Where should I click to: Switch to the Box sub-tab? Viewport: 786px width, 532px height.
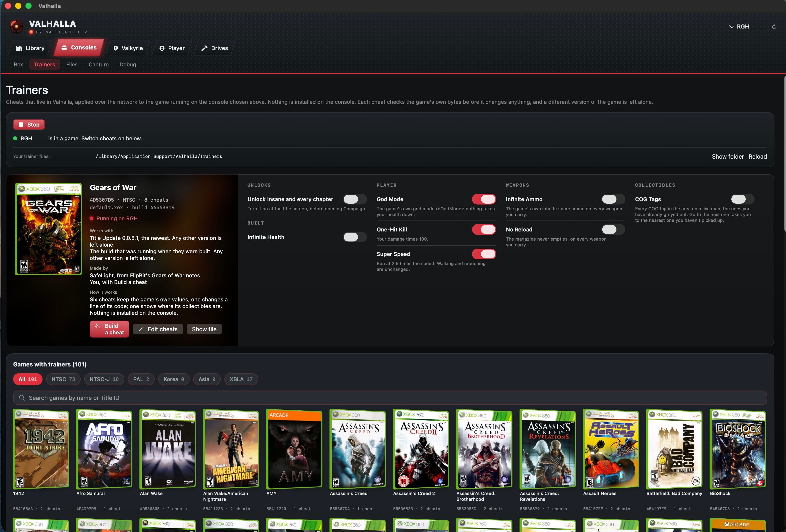pyautogui.click(x=18, y=65)
